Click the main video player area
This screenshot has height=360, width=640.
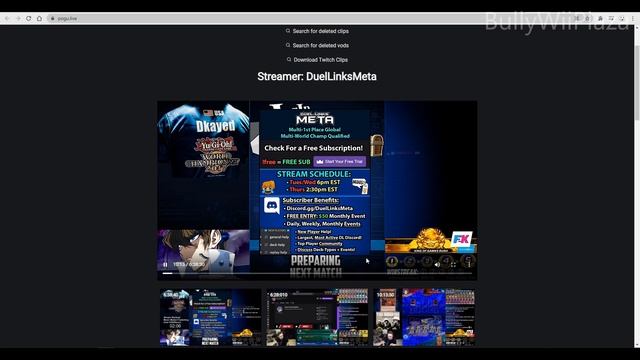click(317, 190)
